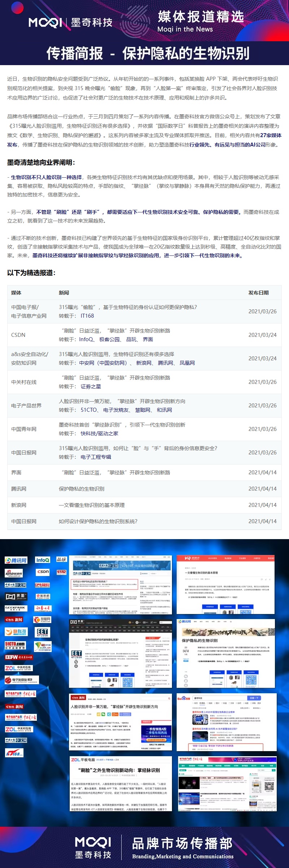
Task: Open the 品玩 repost link
Action: point(131,339)
